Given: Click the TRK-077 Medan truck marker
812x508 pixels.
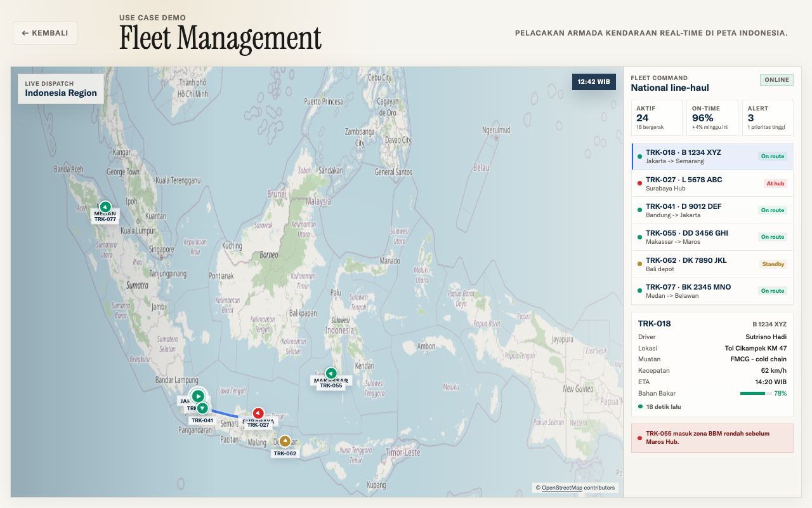Looking at the screenshot, I should tap(105, 207).
